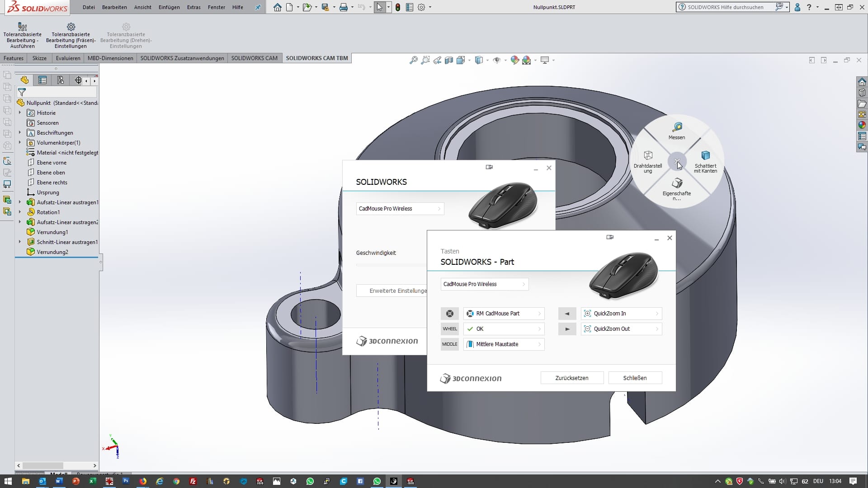Click Zoom to Area icon in view toolbar
The height and width of the screenshot is (488, 868).
click(425, 60)
